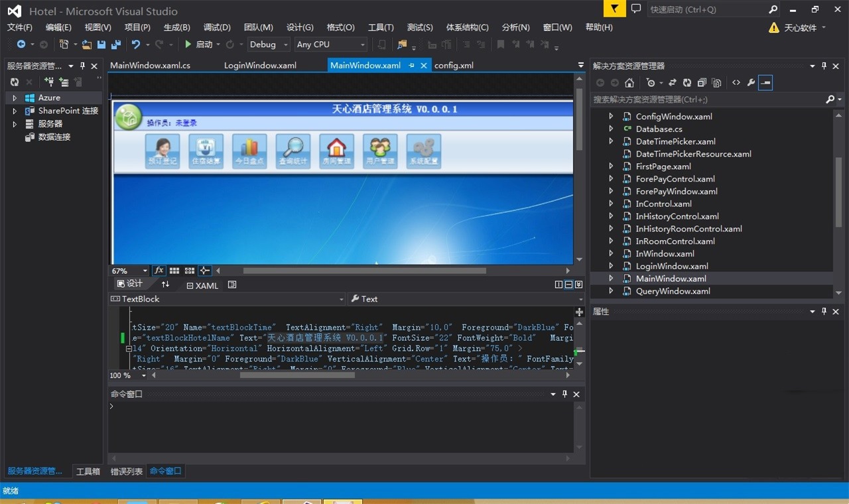Toggle the fx effects button in designer
849x504 pixels.
point(159,271)
